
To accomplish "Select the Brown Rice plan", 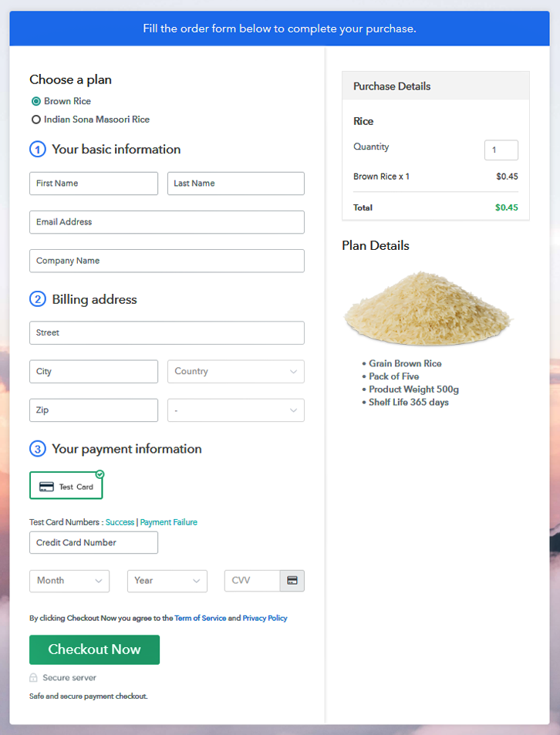I will click(36, 101).
